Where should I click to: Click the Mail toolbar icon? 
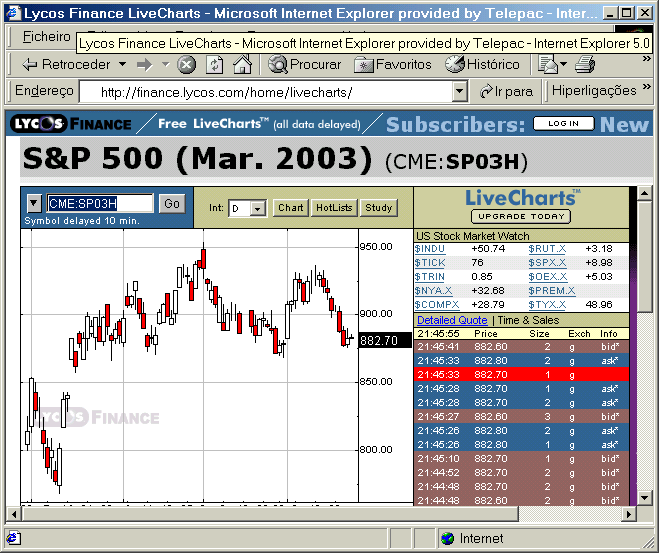[x=548, y=65]
